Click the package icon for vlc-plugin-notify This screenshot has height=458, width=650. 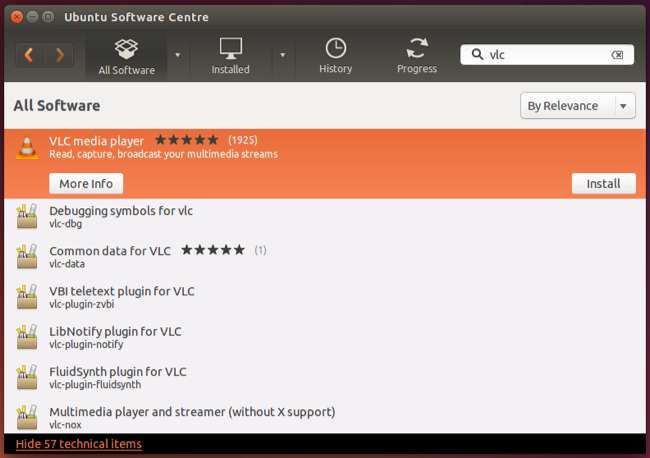[x=27, y=337]
